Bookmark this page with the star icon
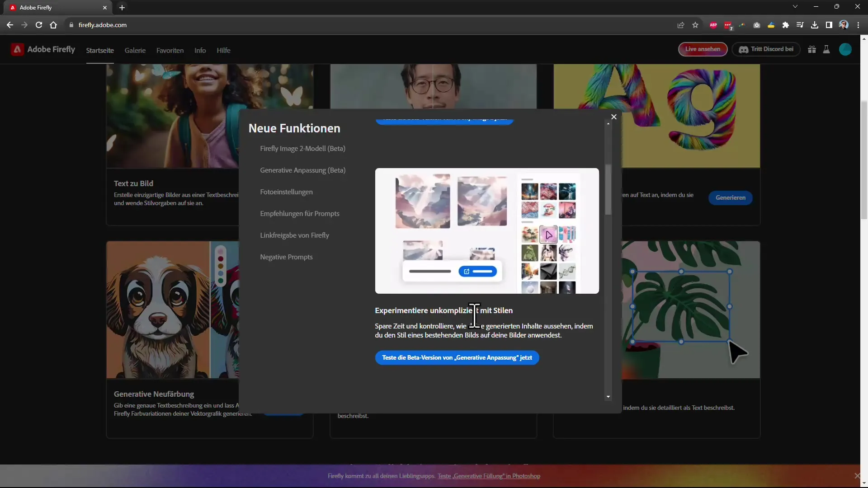Screen dimensions: 868x488 tap(695, 25)
